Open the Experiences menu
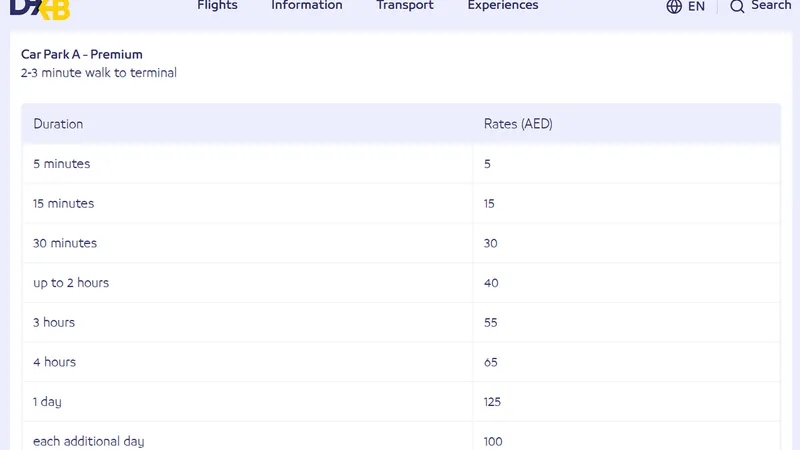Viewport: 800px width, 450px height. pos(502,5)
